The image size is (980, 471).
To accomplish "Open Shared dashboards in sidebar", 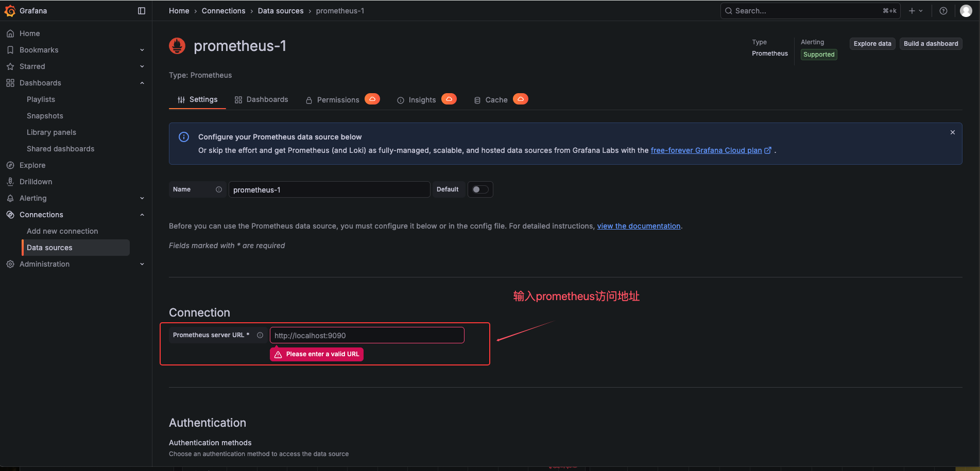I will point(61,149).
